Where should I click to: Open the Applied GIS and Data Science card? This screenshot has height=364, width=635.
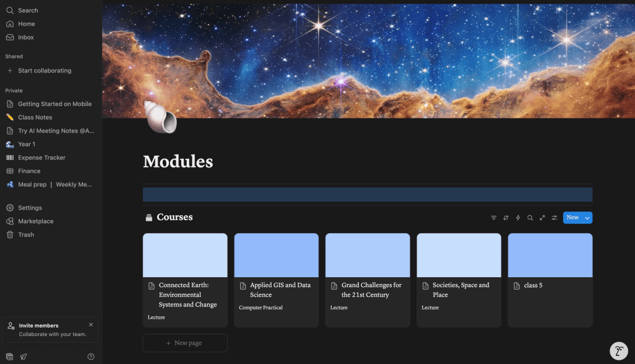pyautogui.click(x=276, y=280)
